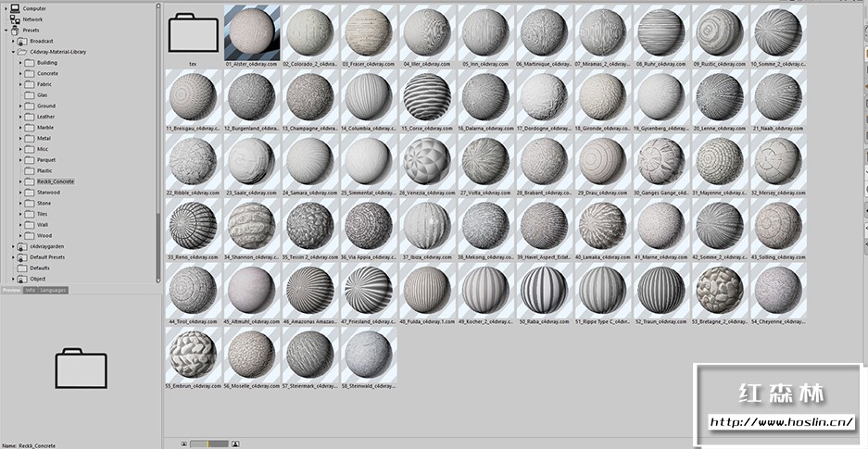Click the Default Presets library icon
Viewport: 868px width, 449px height.
click(x=22, y=257)
